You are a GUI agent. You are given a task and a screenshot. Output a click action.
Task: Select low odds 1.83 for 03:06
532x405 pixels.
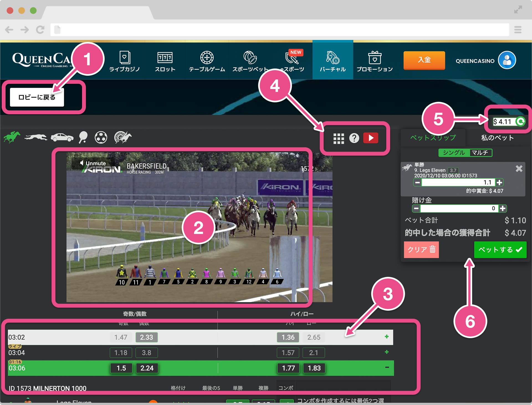click(x=314, y=368)
